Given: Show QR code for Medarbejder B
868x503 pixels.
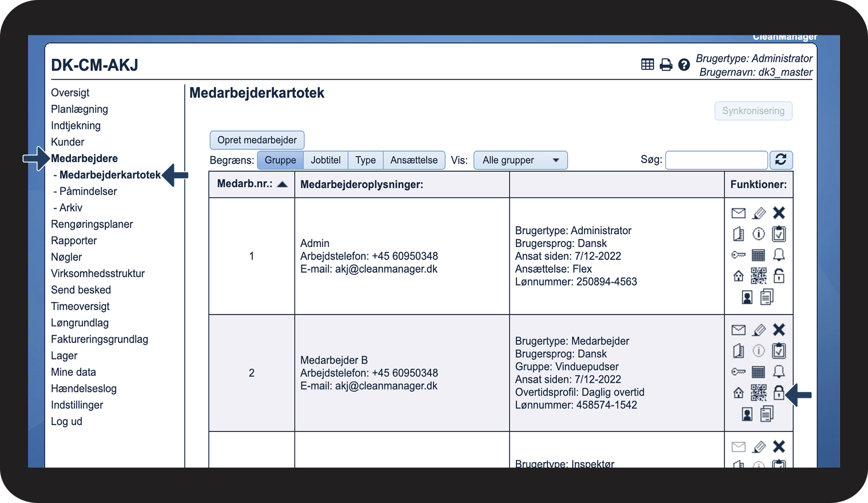Looking at the screenshot, I should [758, 393].
